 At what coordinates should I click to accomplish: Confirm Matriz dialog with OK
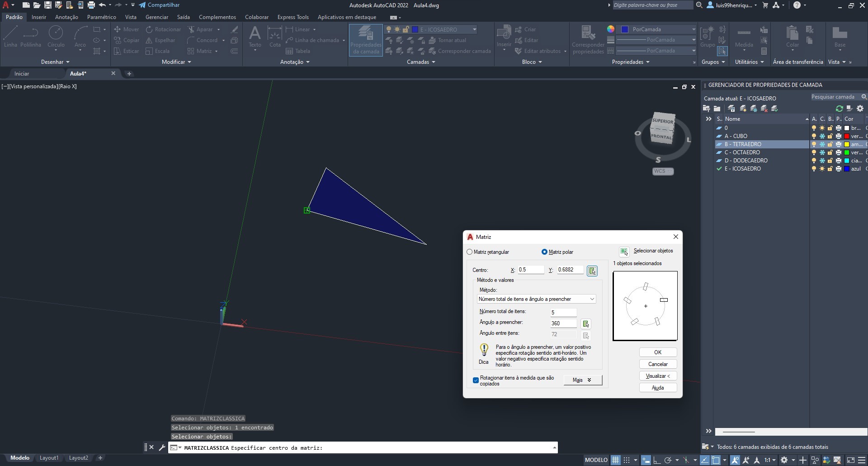tap(658, 352)
